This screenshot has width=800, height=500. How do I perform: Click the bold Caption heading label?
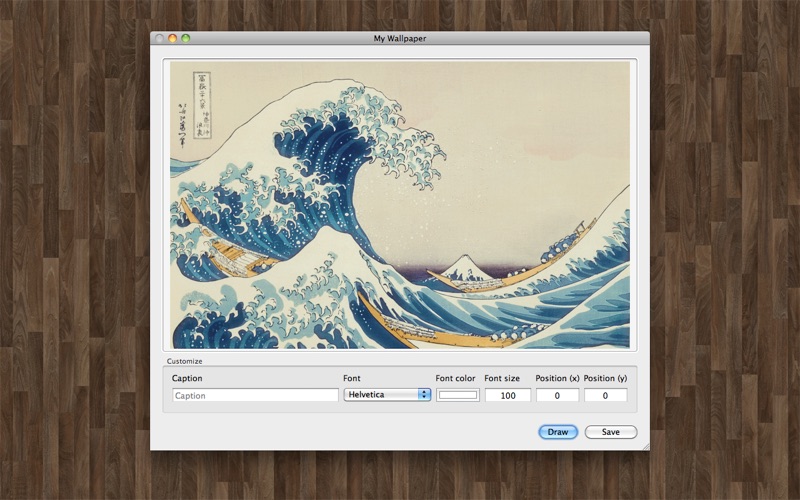187,378
